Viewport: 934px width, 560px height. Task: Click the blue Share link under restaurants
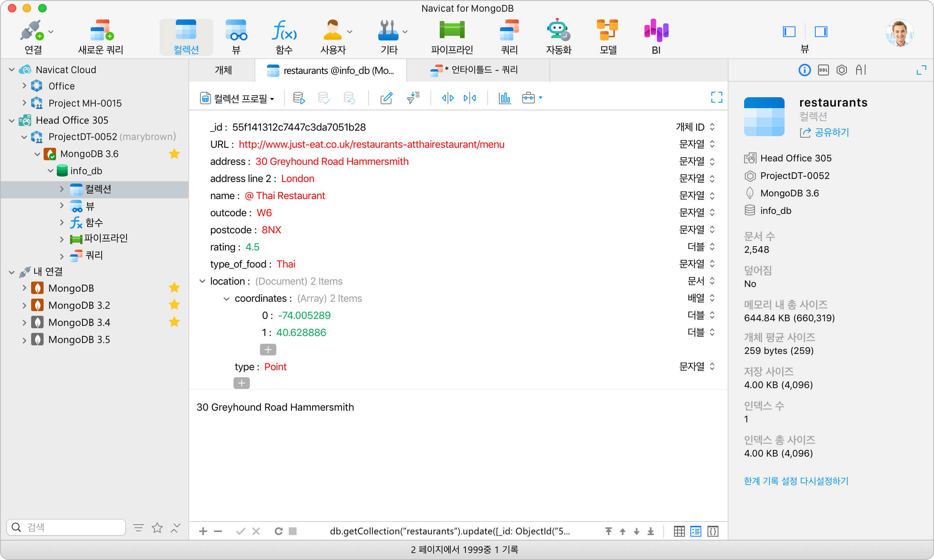831,133
